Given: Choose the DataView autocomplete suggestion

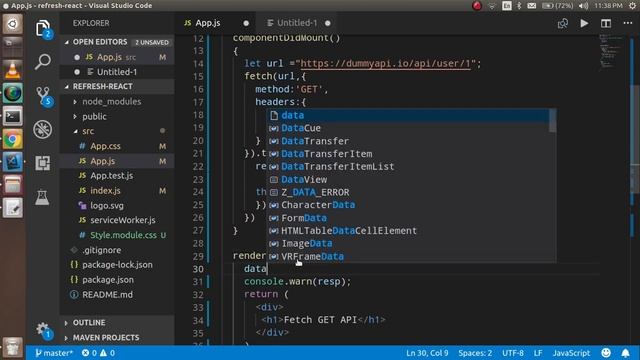Looking at the screenshot, I should tap(408, 179).
